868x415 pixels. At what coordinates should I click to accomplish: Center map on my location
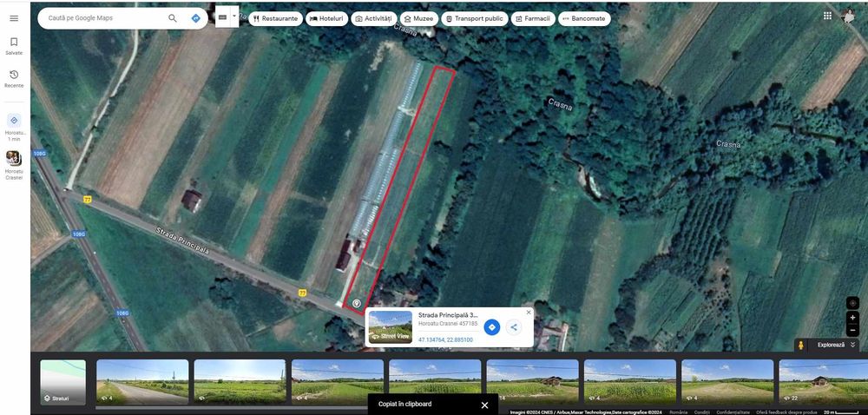pos(852,303)
